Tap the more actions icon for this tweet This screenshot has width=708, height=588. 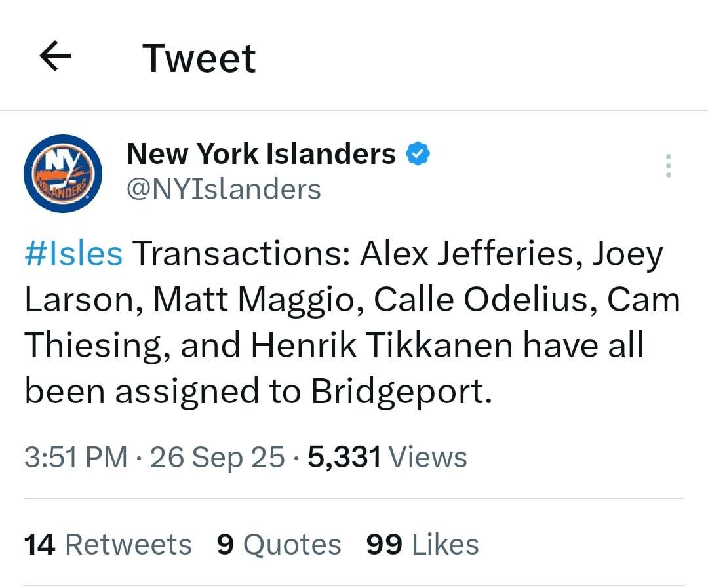point(668,166)
